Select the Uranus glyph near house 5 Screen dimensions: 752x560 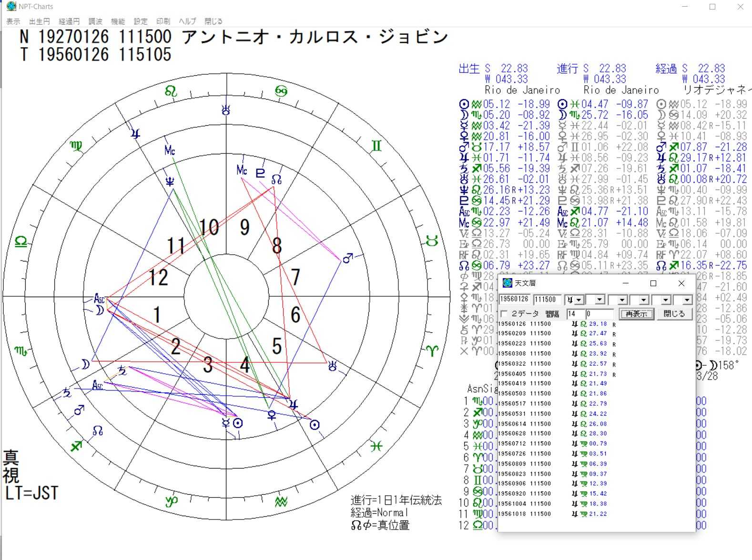coord(333,366)
